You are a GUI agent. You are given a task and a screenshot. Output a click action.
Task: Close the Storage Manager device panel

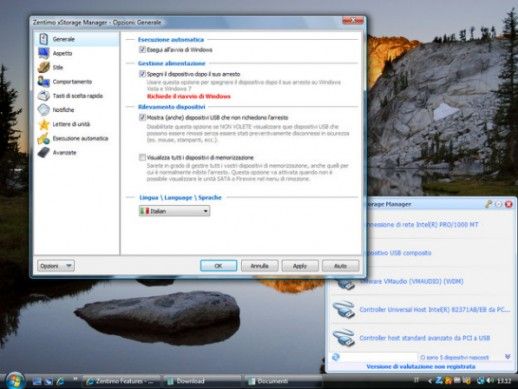508,204
